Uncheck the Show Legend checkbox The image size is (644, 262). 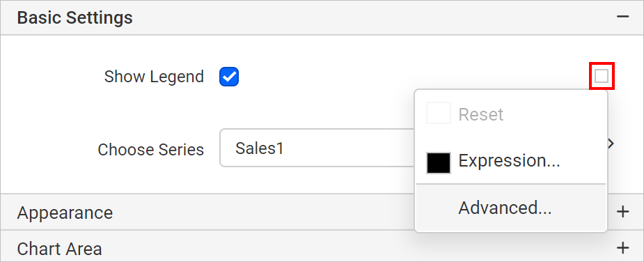pos(229,77)
